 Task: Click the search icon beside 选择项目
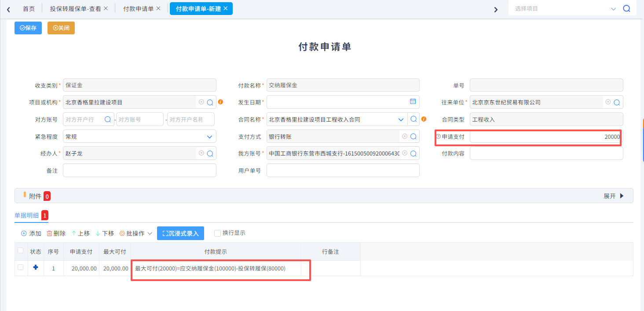tap(627, 8)
